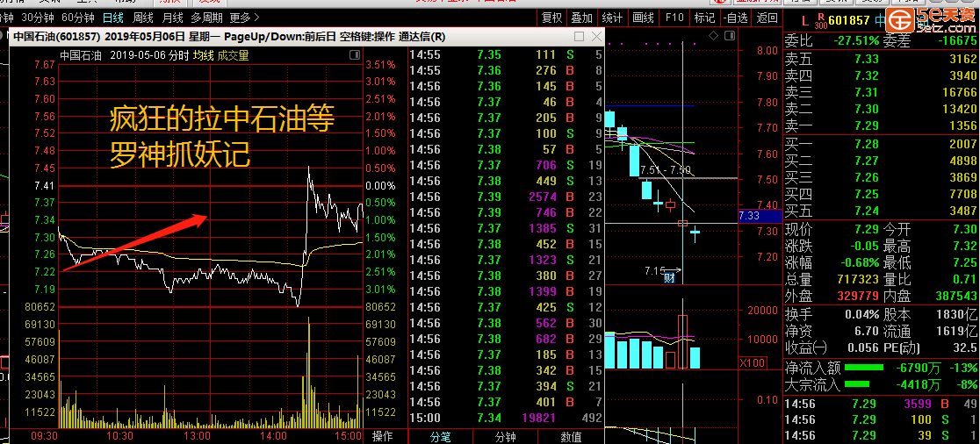The image size is (980, 444).
Task: Open the 多周期 multi-period view
Action: coord(207,18)
